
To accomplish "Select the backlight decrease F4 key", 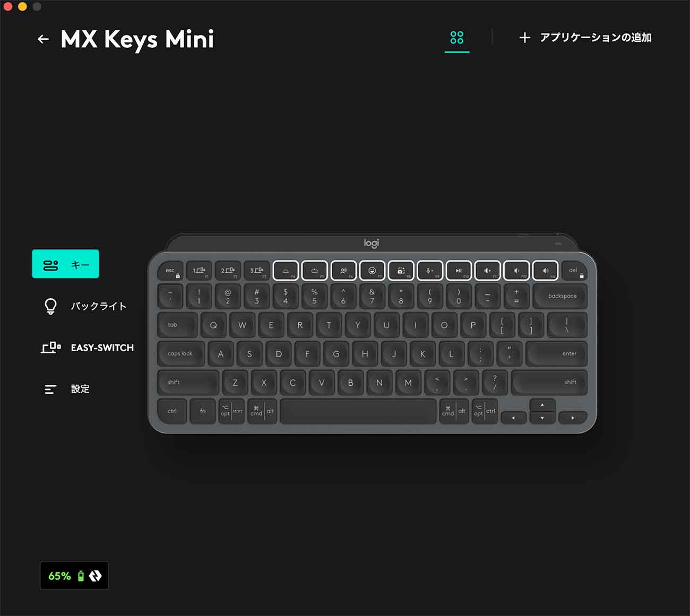I will [x=286, y=271].
